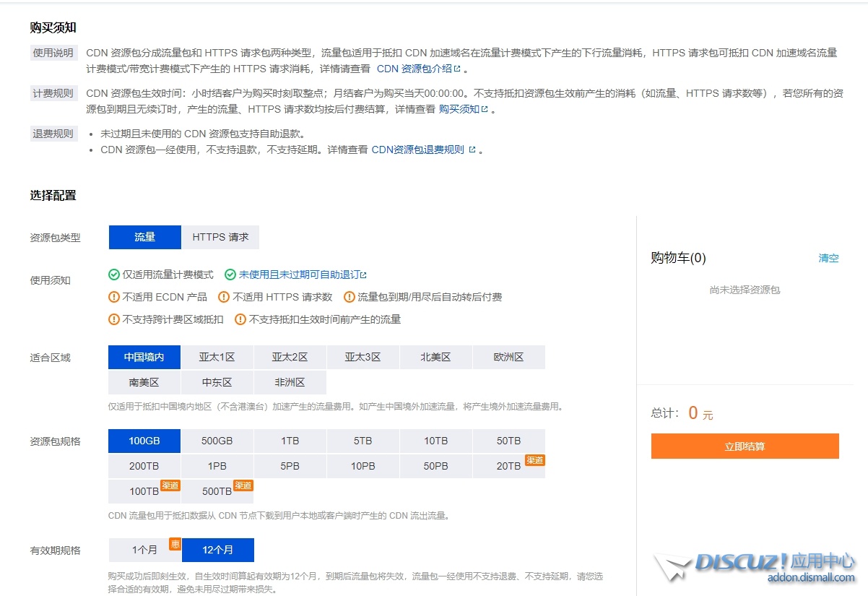Switch to HTTPS 请求 resource type
Screen dimensions: 868x596
tap(220, 237)
